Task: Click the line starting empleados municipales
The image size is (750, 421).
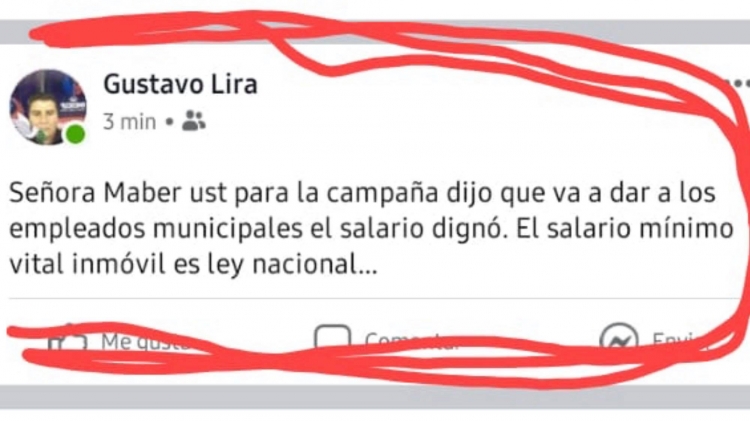Action: pos(371,229)
